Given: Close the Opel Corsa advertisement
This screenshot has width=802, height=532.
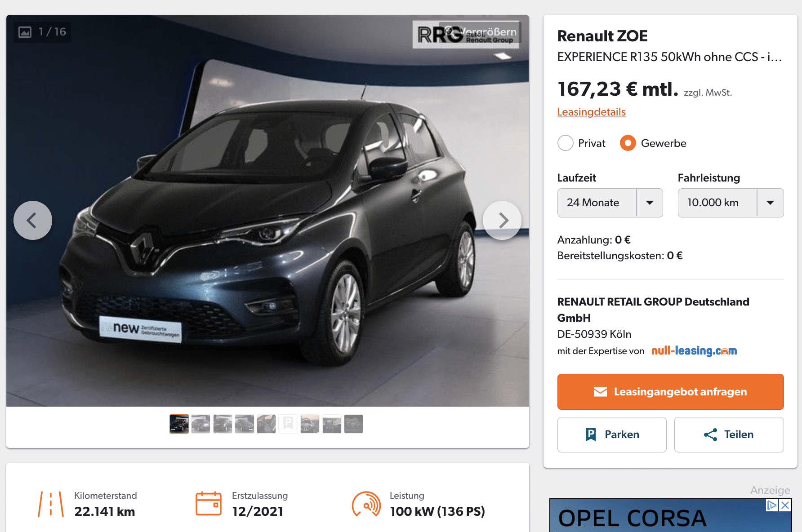Looking at the screenshot, I should tap(785, 505).
